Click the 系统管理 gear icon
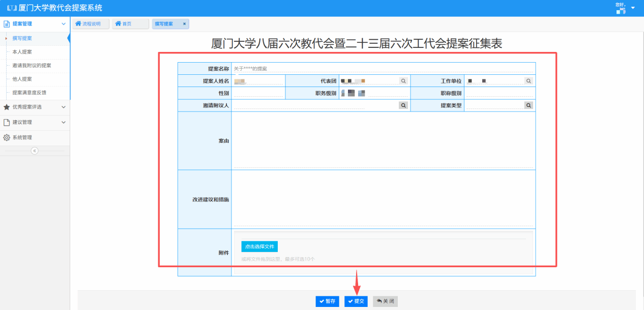Viewport: 644px width, 310px height. click(7, 137)
